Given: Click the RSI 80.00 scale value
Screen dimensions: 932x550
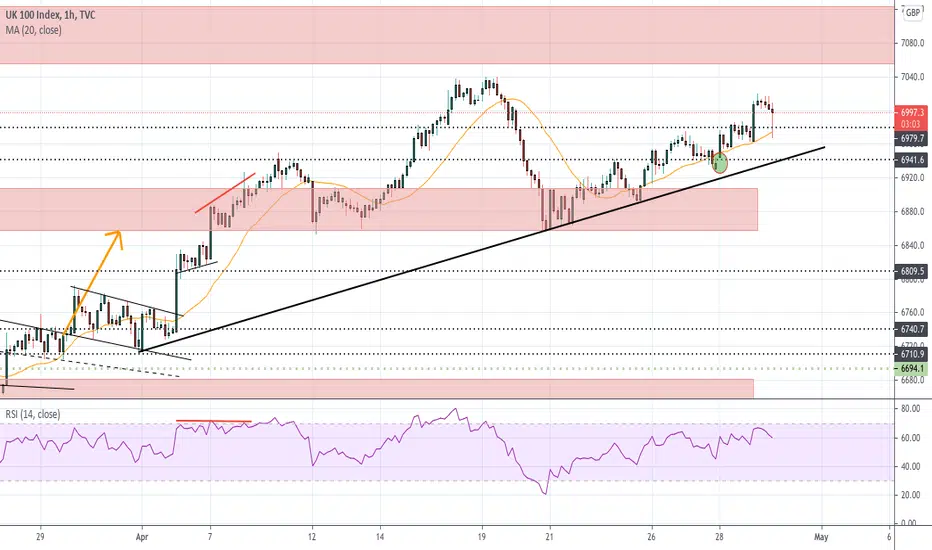Looking at the screenshot, I should (910, 408).
